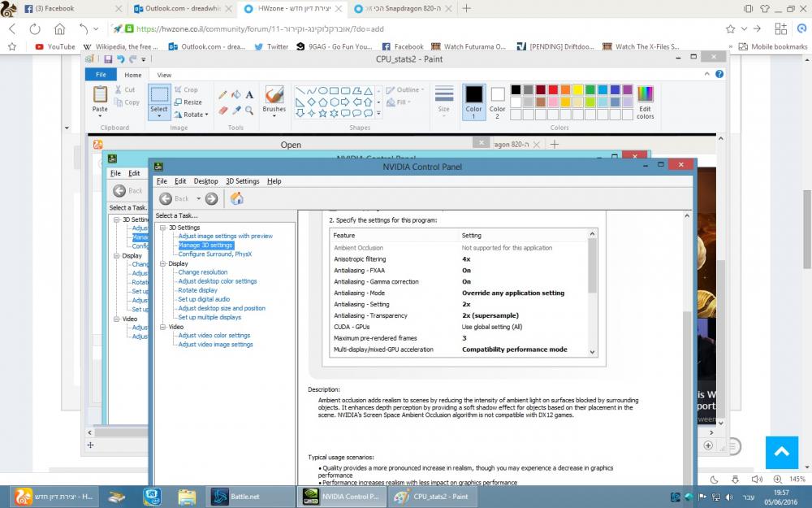This screenshot has height=508, width=812.
Task: Open the 3D Settings menu in the menu bar
Action: click(x=242, y=181)
